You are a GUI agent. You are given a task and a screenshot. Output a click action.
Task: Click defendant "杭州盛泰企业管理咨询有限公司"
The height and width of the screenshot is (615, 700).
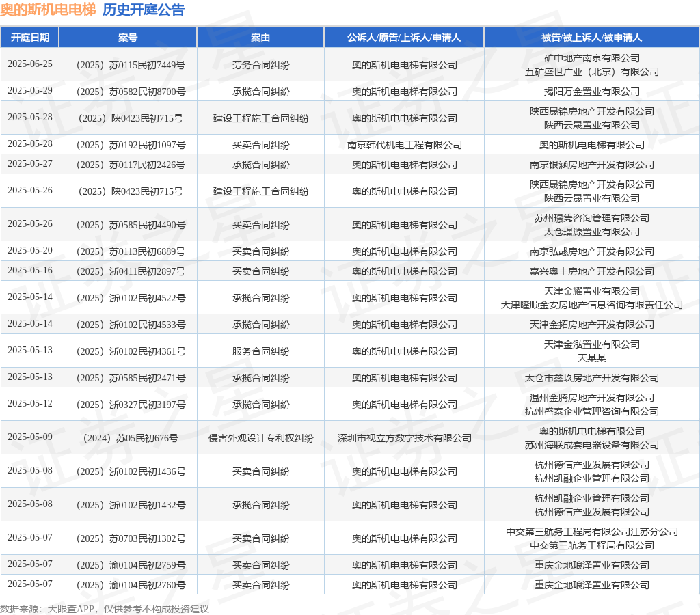[x=591, y=411]
